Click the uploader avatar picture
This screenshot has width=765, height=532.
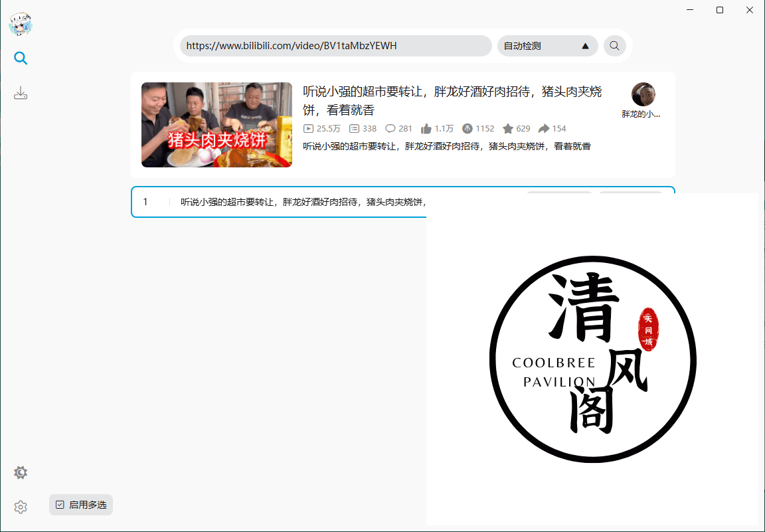tap(643, 94)
